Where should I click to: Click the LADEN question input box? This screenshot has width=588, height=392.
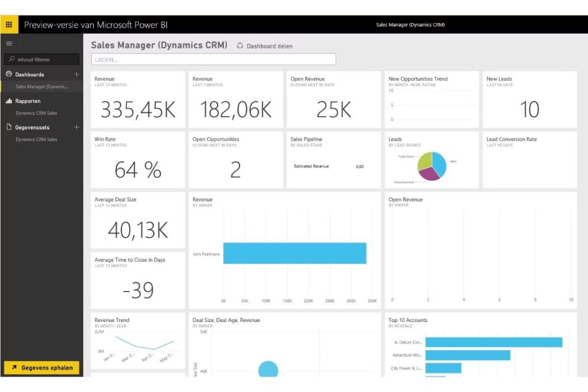point(214,59)
